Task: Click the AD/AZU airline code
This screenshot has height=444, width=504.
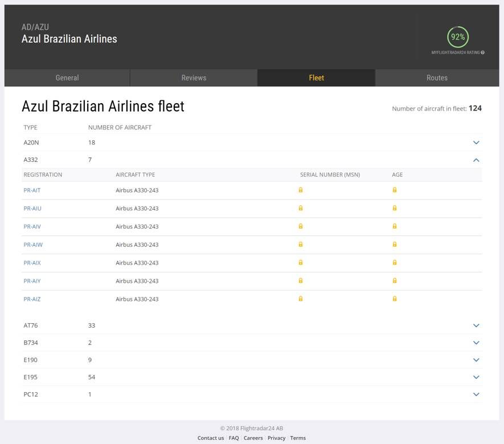Action: (x=35, y=27)
